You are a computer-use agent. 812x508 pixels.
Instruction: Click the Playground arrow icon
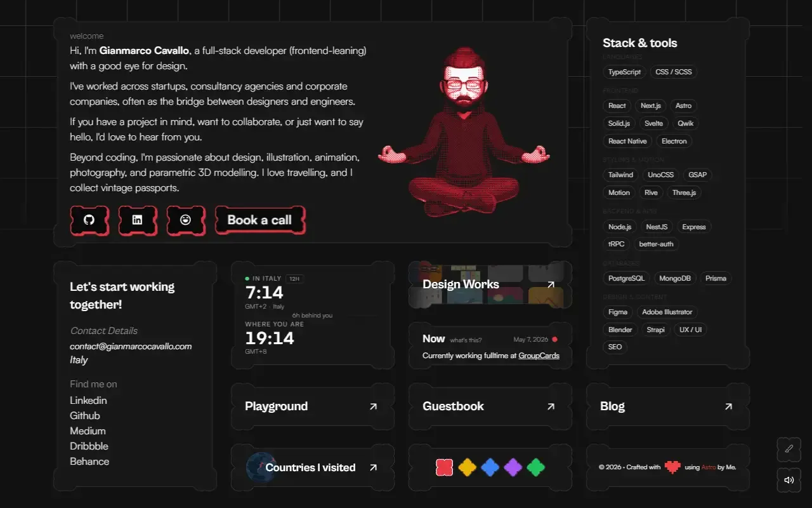point(373,406)
